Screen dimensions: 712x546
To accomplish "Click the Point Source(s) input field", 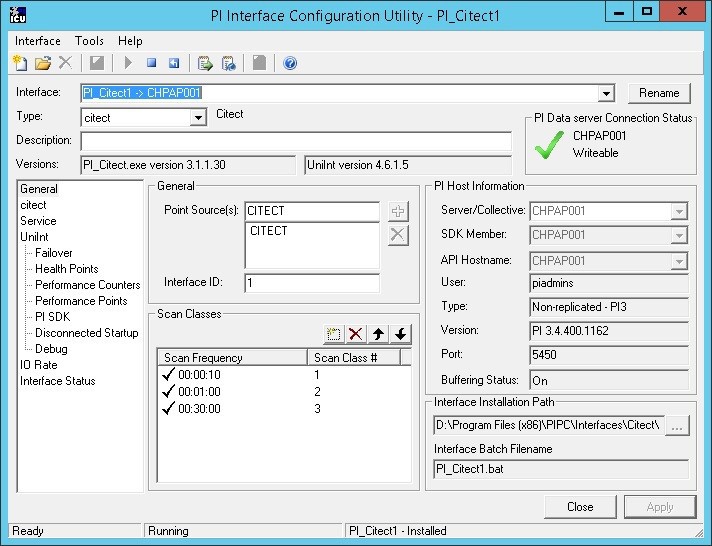I will 312,211.
